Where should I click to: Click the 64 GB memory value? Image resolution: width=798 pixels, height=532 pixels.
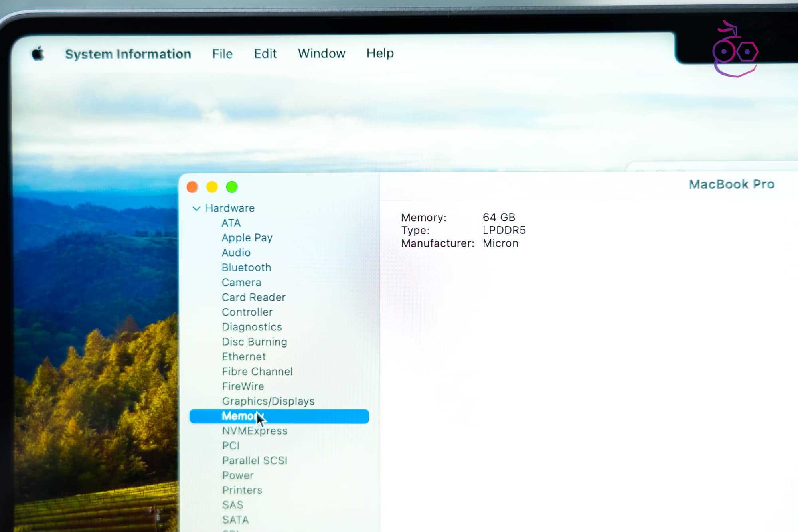[x=499, y=218]
